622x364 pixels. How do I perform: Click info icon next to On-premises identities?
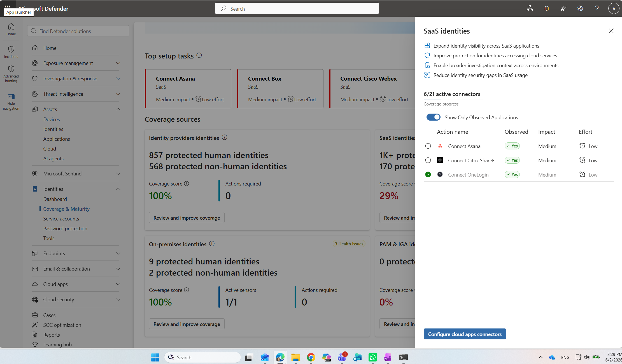click(x=212, y=244)
